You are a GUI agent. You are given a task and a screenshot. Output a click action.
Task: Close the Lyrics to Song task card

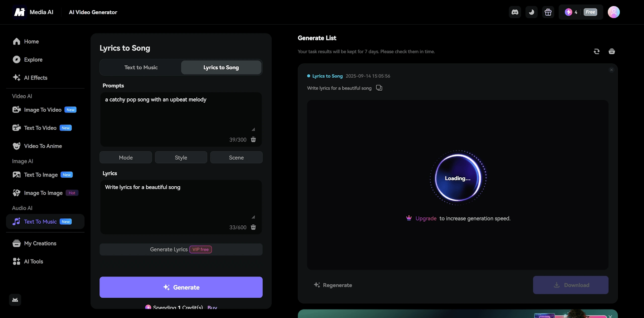611,70
